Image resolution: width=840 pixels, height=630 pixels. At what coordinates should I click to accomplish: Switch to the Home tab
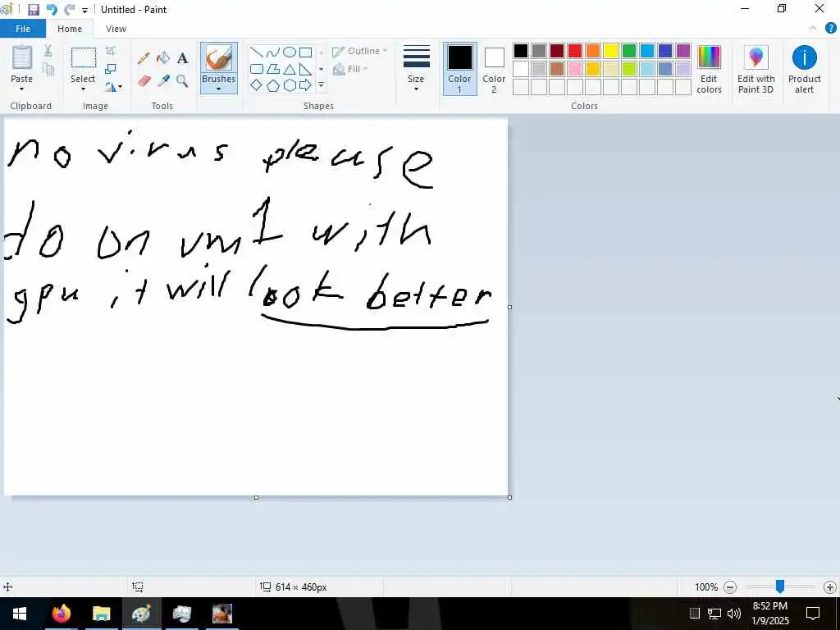[x=70, y=29]
